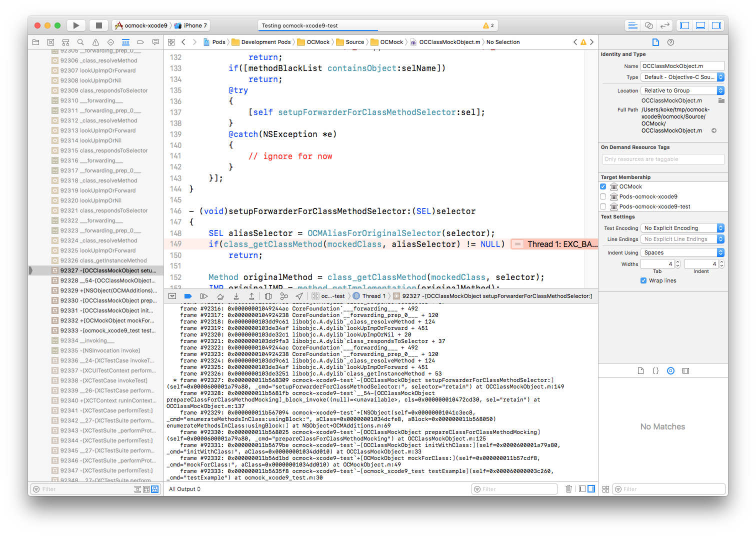Select Source in the jump bar
This screenshot has width=756, height=536.
(350, 42)
